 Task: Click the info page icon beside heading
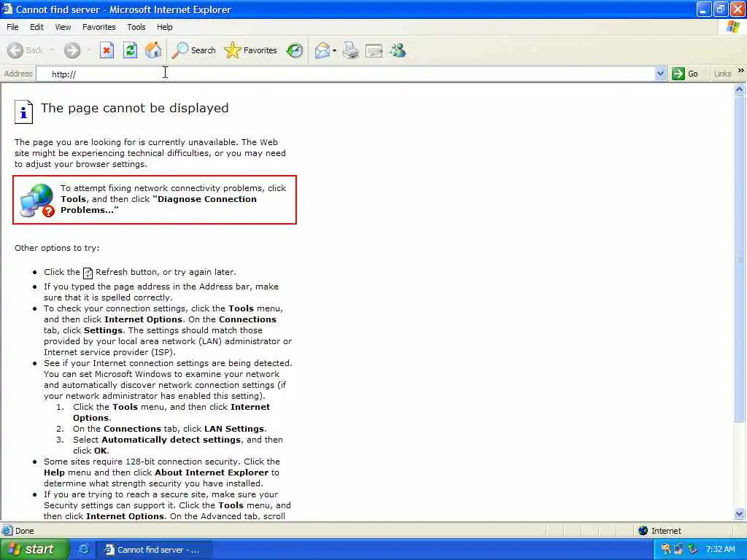click(23, 112)
